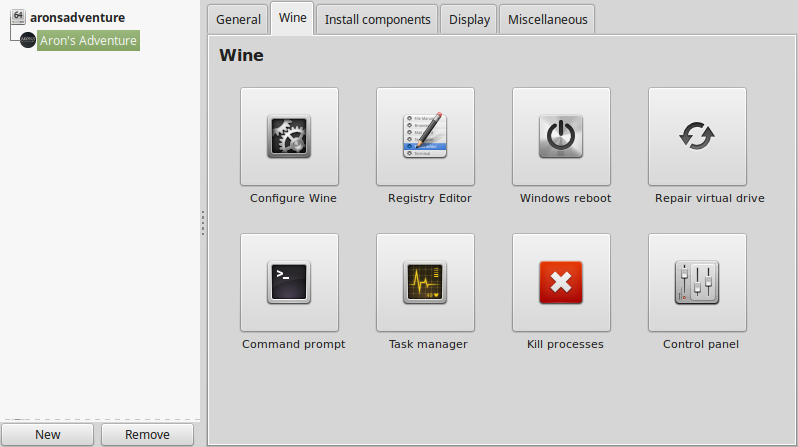
Task: Select the Wine tab
Action: [293, 18]
